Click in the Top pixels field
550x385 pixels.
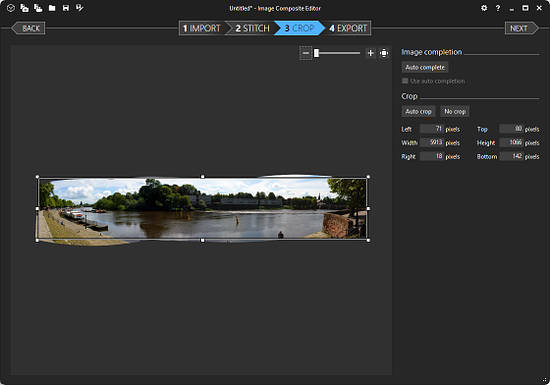pos(511,129)
